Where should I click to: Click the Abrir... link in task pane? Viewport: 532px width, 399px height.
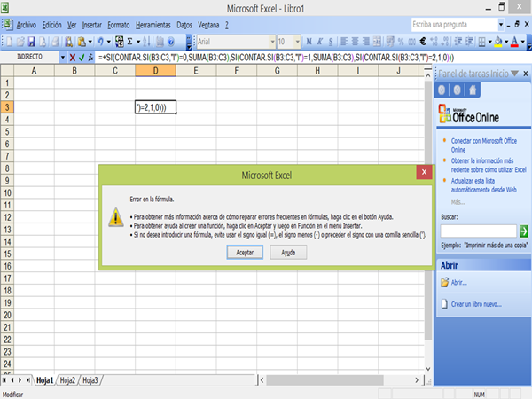pyautogui.click(x=458, y=282)
